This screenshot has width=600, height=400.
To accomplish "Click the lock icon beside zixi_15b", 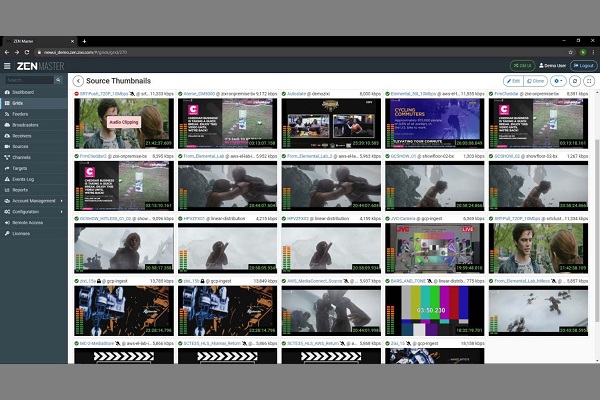I will click(202, 281).
